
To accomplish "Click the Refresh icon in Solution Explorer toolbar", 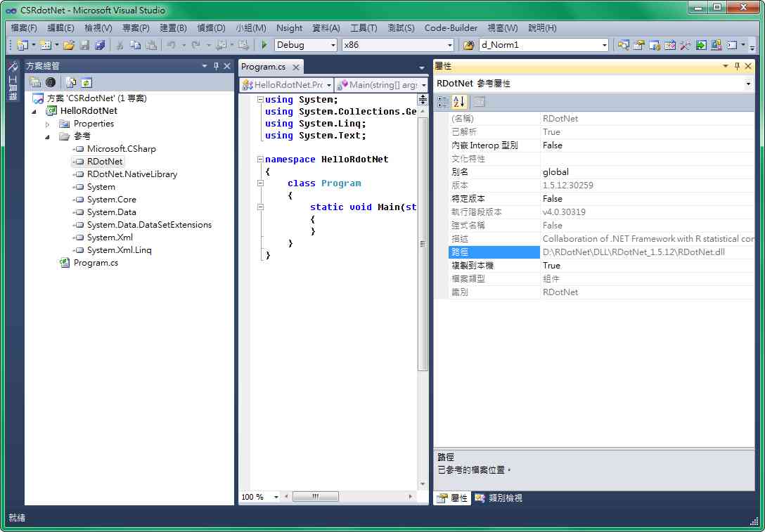I will (x=86, y=82).
